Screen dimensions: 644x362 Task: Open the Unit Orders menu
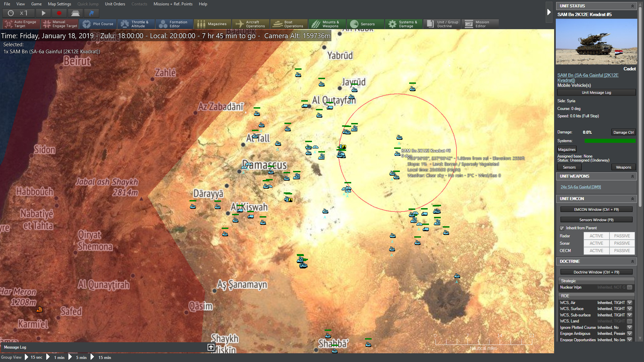[115, 4]
